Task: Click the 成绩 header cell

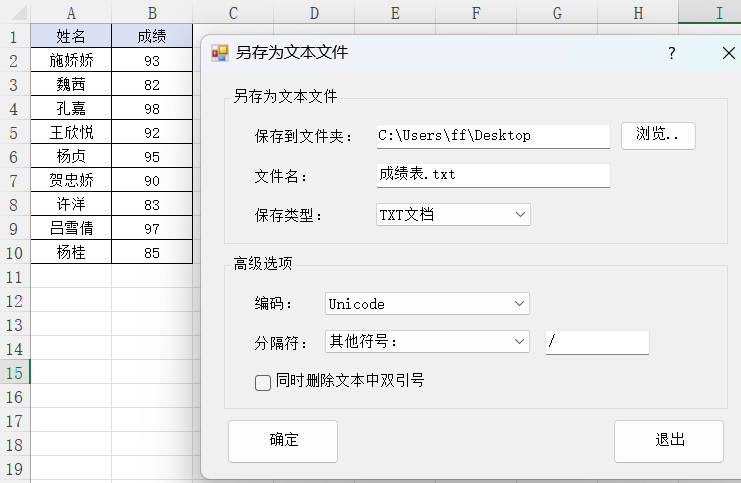Action: (151, 37)
